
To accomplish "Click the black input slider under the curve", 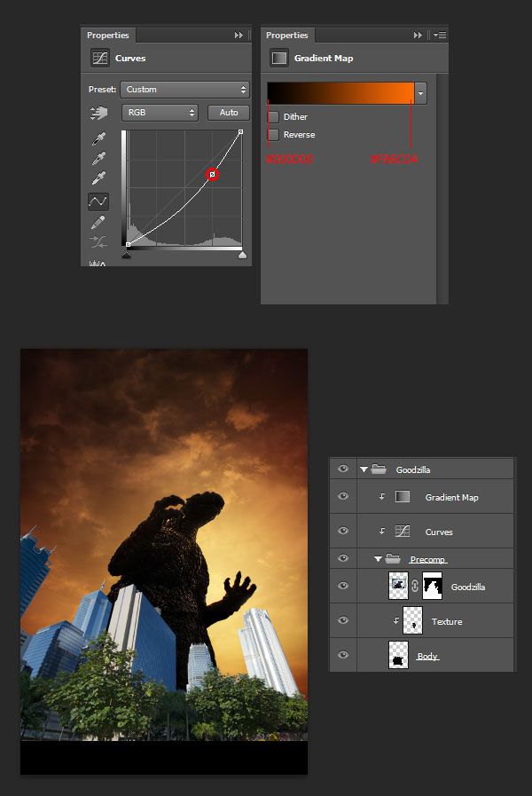I will coord(127,255).
